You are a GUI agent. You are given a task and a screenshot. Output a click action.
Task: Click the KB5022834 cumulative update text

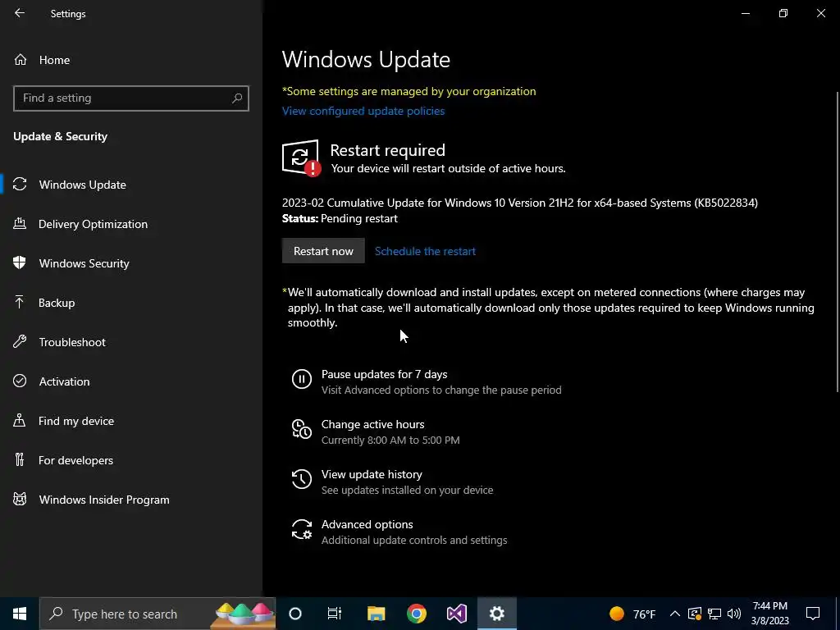[519, 203]
